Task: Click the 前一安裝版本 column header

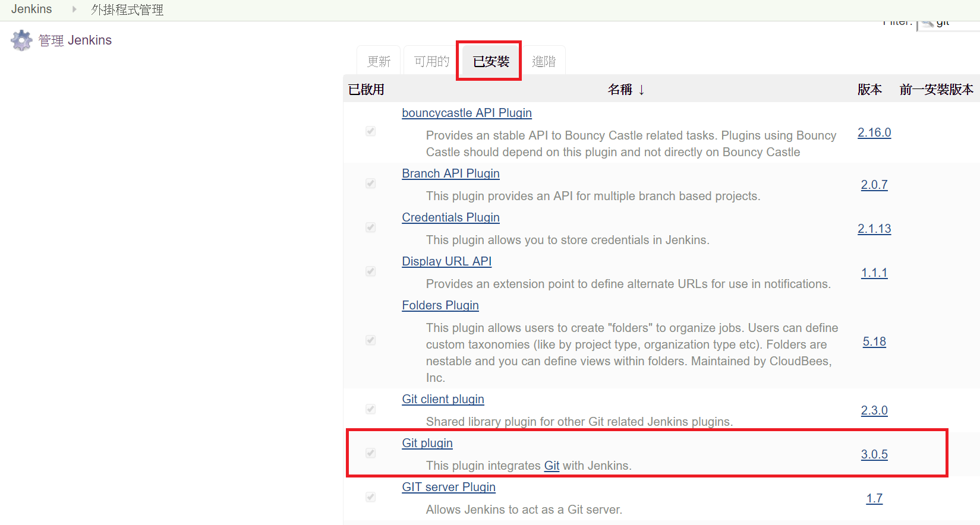Action: [936, 90]
